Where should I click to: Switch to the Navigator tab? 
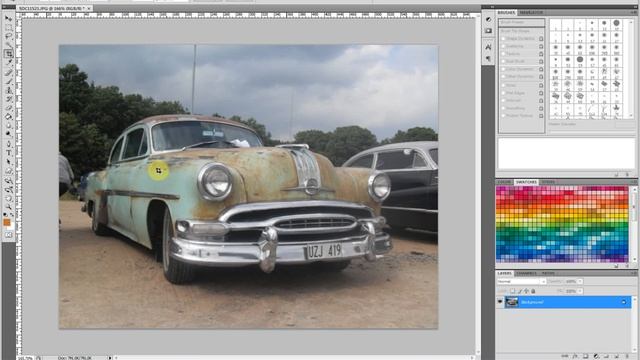click(x=531, y=13)
